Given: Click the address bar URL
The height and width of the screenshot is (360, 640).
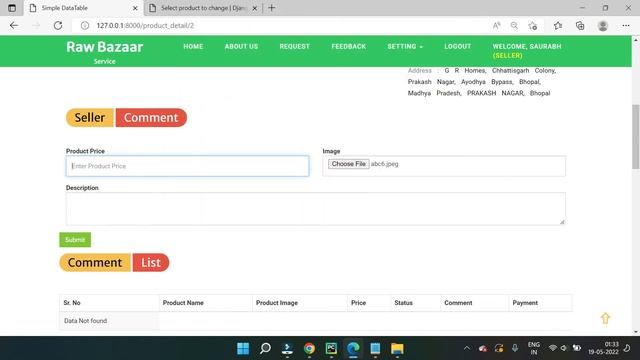Looking at the screenshot, I should pos(145,25).
